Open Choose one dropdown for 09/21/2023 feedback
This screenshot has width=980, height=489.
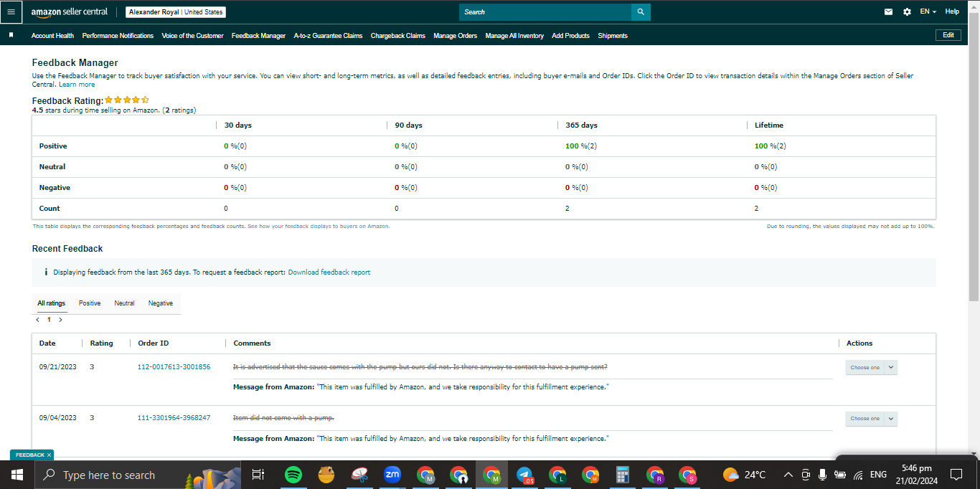click(871, 367)
